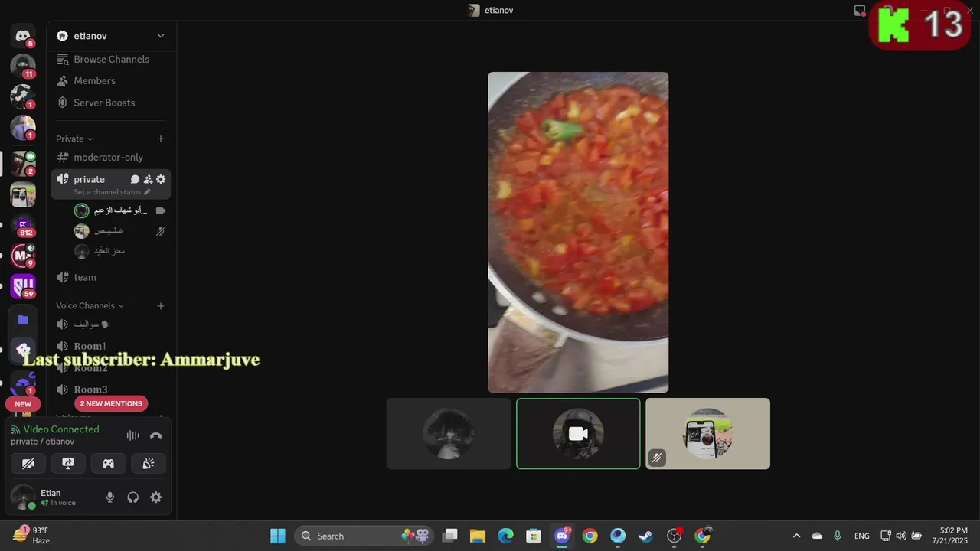Screen dimensions: 980x551
Task: Open Etian user profile panel
Action: [x=54, y=497]
